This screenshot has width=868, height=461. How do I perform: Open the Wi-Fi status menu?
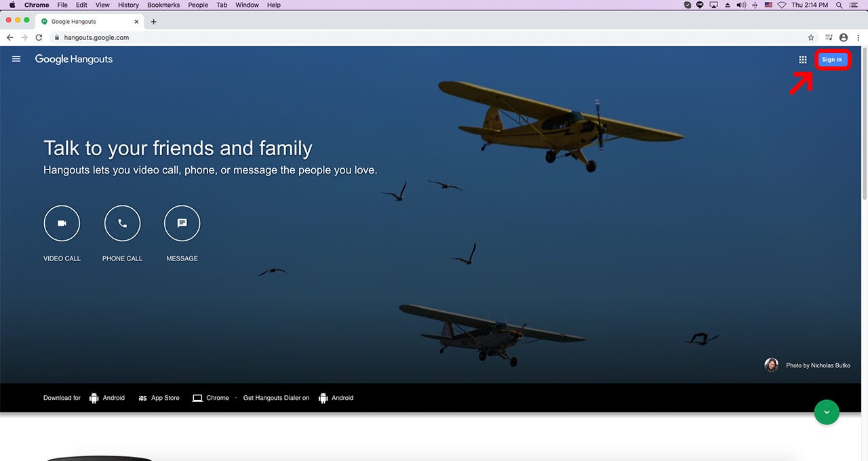(782, 5)
